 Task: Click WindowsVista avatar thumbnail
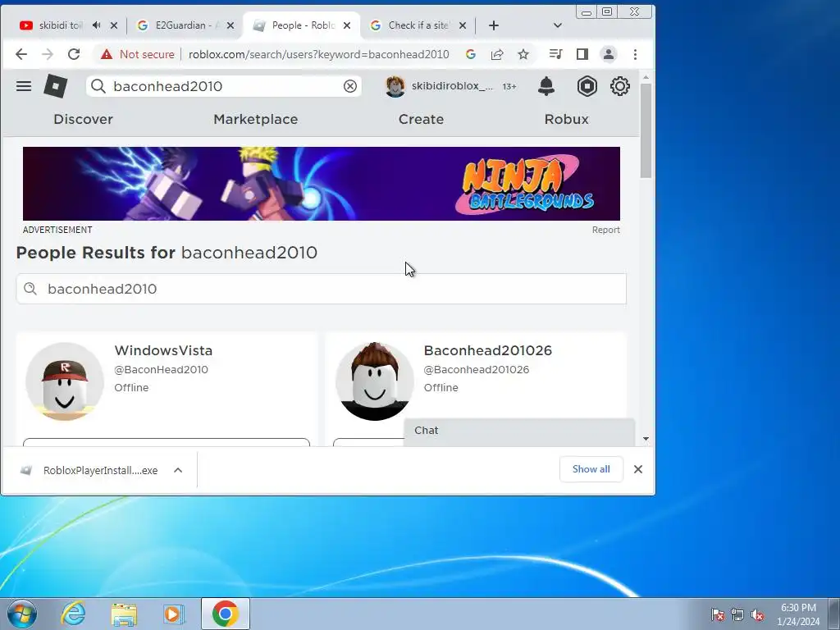tap(65, 381)
